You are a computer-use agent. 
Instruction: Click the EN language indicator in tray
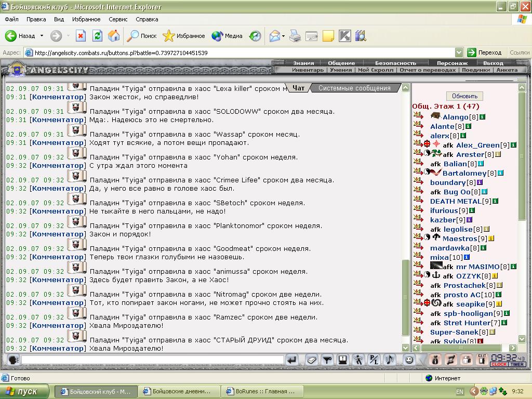point(459,392)
